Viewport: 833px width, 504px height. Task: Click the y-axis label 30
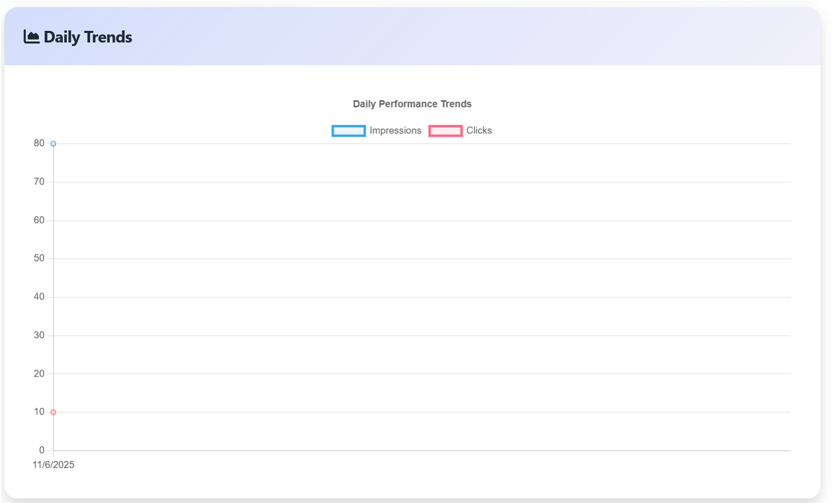click(39, 335)
